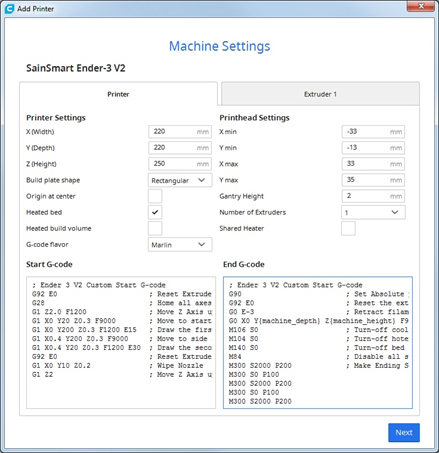Click 'G1 Z2' last line in Start G-code

42,374
